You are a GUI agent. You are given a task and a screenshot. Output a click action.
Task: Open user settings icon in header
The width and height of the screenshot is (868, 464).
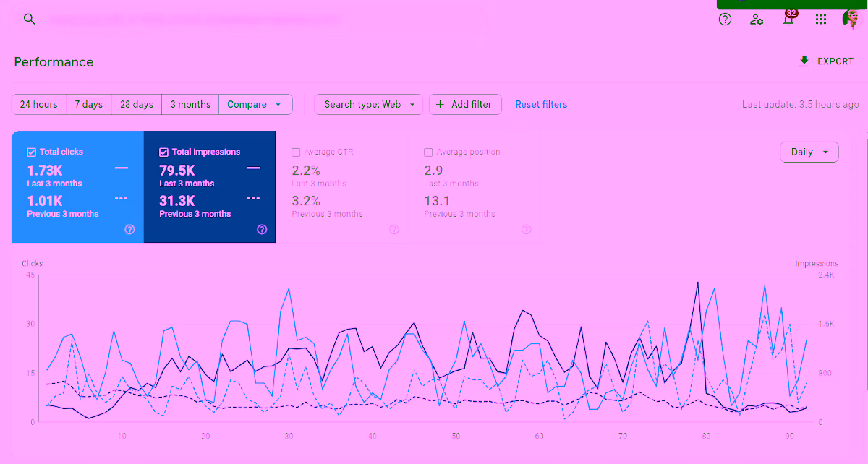coord(757,20)
